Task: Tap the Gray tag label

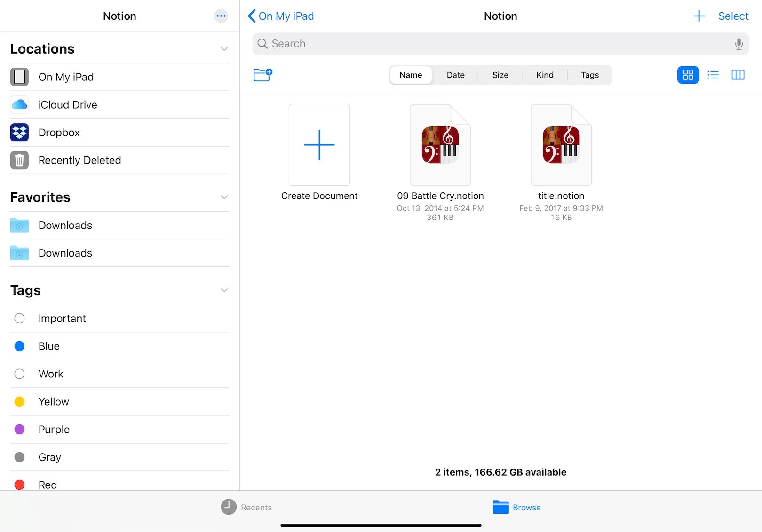Action: pos(50,457)
